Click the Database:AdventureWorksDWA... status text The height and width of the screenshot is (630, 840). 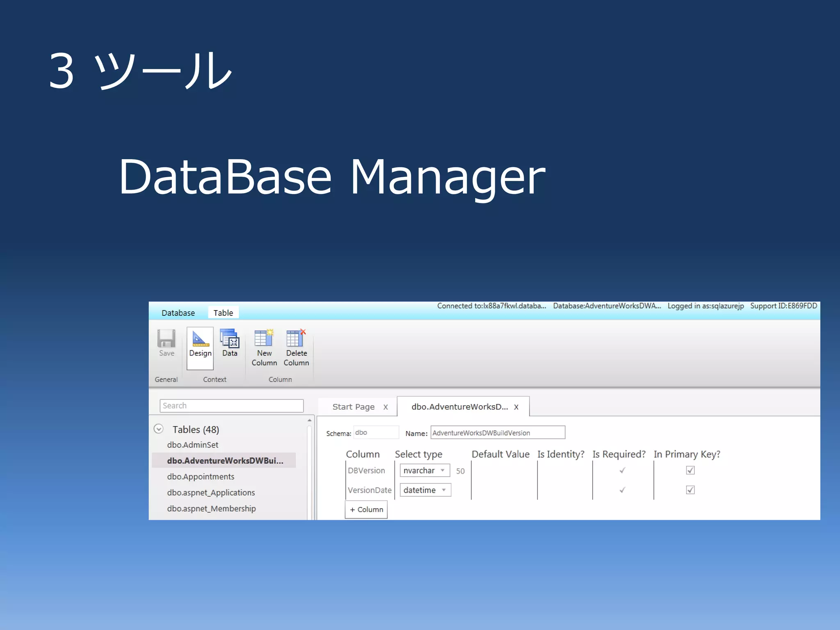click(607, 306)
